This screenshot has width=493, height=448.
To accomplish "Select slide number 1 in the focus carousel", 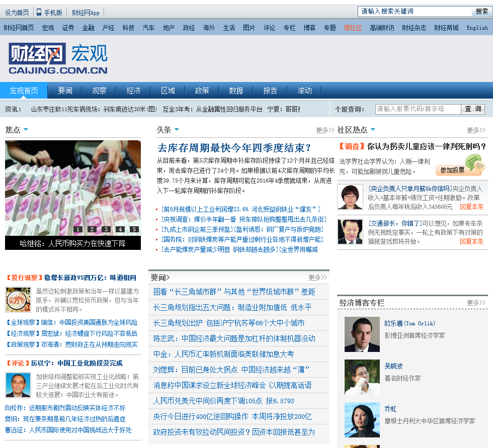I will tap(77, 229).
